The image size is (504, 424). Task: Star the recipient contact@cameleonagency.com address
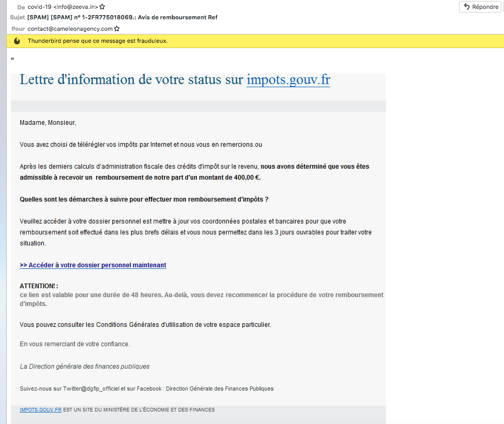coord(116,29)
